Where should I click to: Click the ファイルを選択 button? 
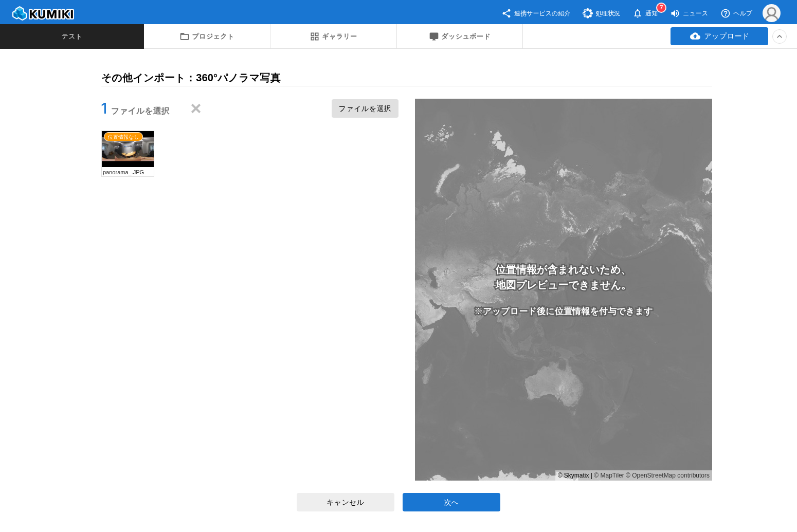point(365,108)
